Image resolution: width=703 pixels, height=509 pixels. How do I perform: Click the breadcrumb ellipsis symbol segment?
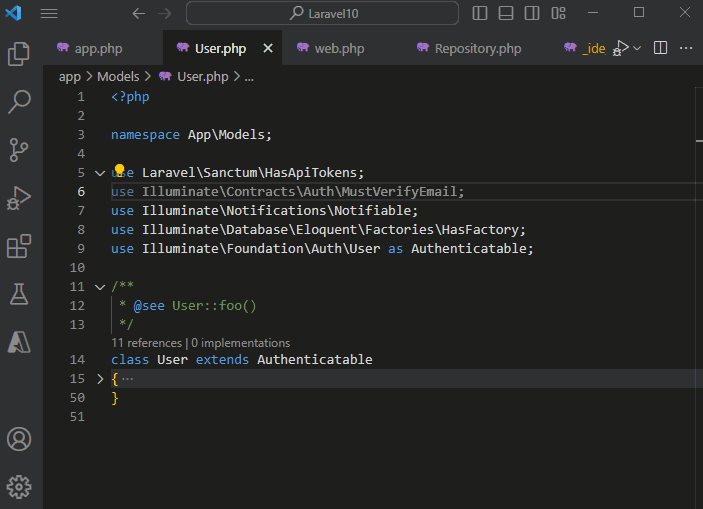(x=249, y=78)
